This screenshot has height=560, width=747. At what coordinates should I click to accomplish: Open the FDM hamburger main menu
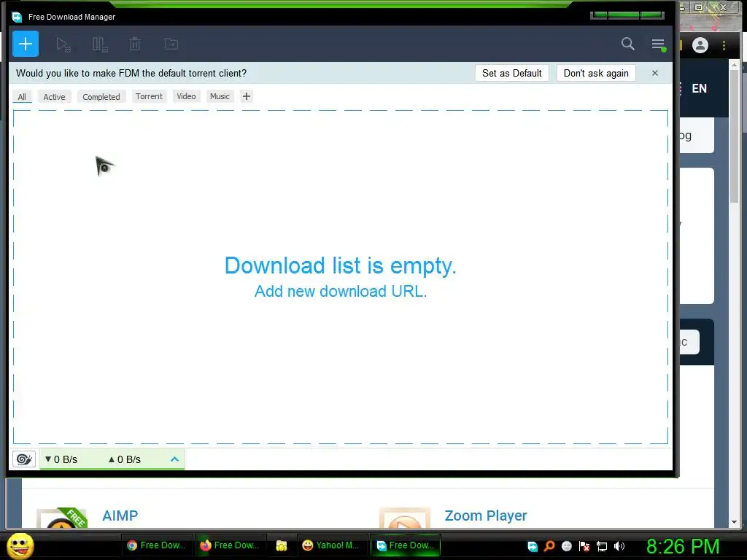pos(659,44)
